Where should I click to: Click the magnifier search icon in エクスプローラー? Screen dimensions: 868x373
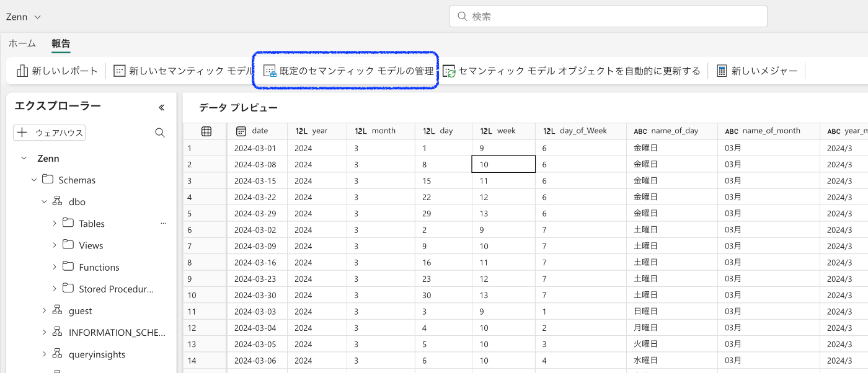pos(160,132)
